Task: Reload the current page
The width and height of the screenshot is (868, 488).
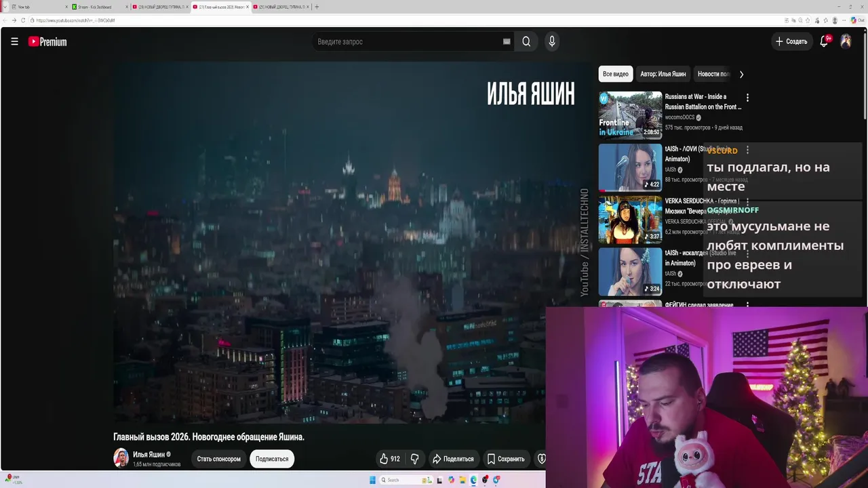Action: pos(23,20)
